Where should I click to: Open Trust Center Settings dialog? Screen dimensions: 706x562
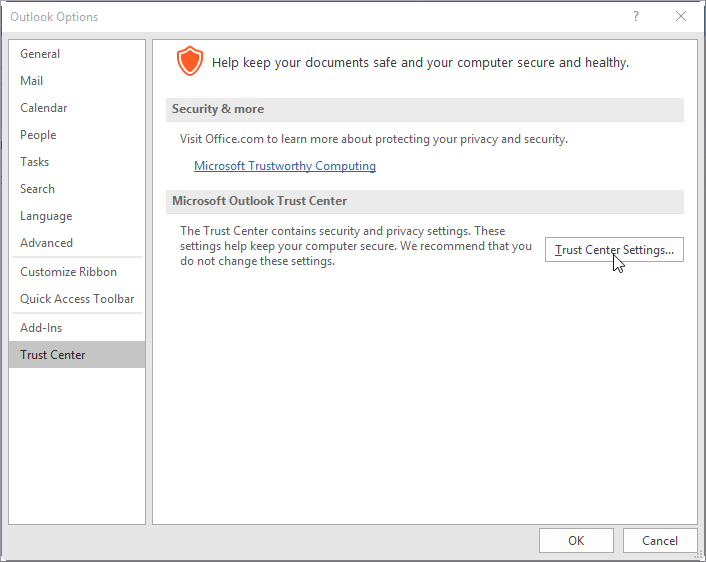pos(614,249)
